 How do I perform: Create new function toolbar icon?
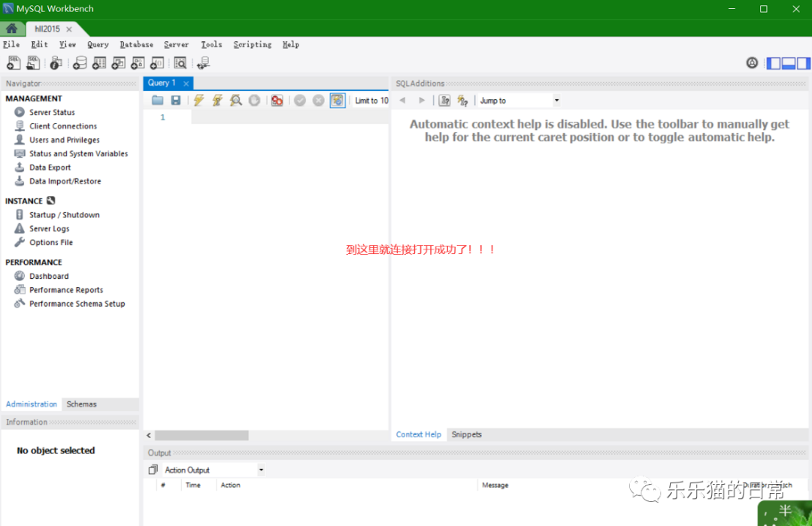coord(157,63)
